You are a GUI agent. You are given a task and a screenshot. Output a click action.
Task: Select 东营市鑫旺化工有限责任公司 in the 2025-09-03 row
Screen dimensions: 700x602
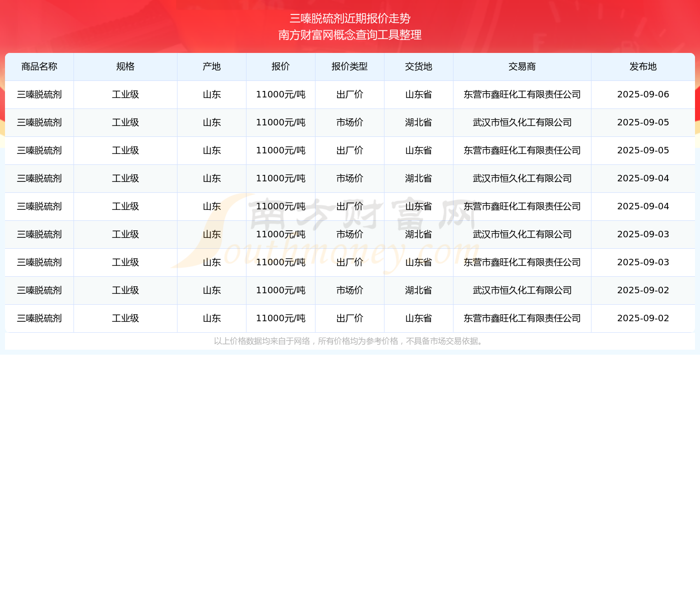pos(522,263)
